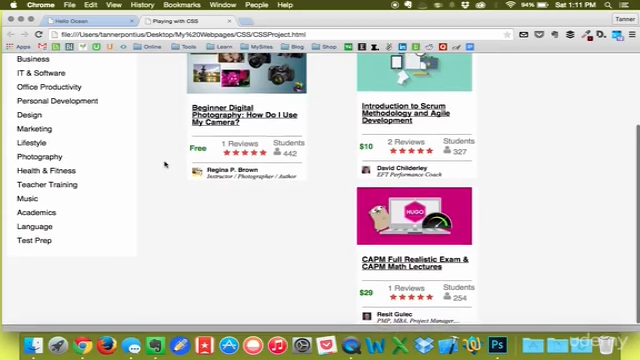Select Health & Fitness category
The height and width of the screenshot is (360, 640).
(46, 171)
